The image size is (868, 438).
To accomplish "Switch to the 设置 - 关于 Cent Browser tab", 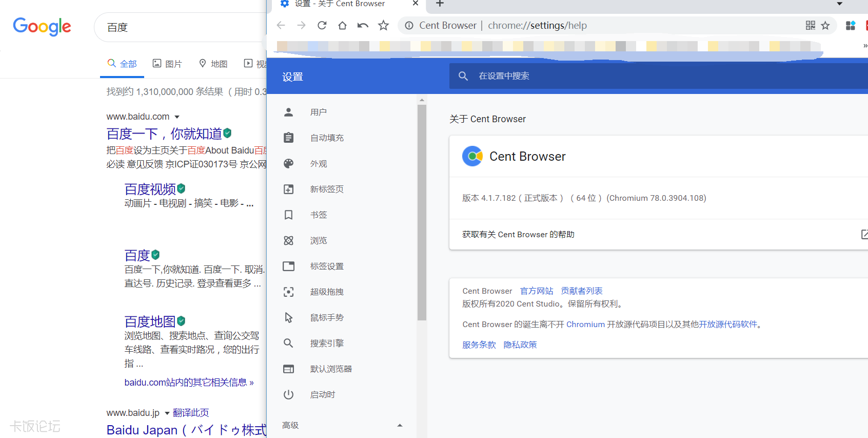I will click(x=349, y=4).
